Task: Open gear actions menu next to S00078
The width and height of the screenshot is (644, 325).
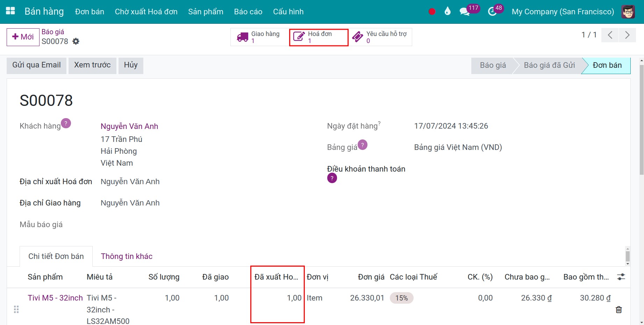Action: pos(76,41)
